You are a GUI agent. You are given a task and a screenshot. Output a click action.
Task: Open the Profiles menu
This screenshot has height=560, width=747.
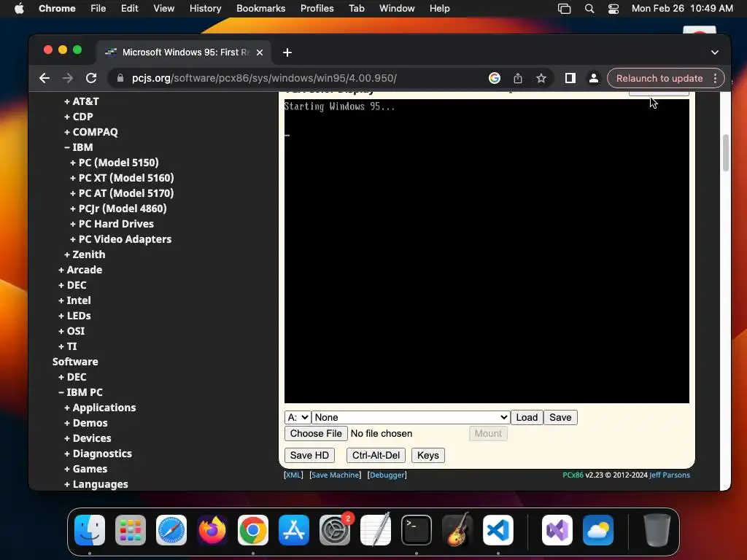[x=317, y=9]
